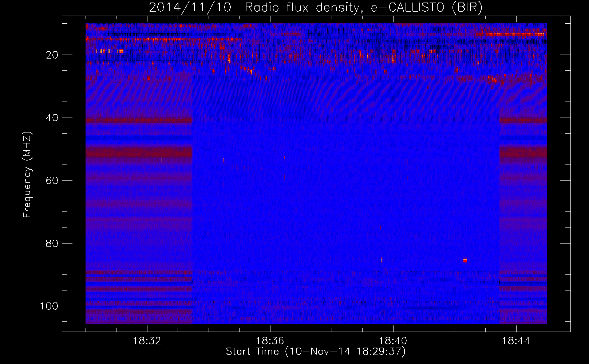Click the plot title '2014/11/10 Radio flux density, e-CALLISTO (BIR)'

tap(316, 7)
